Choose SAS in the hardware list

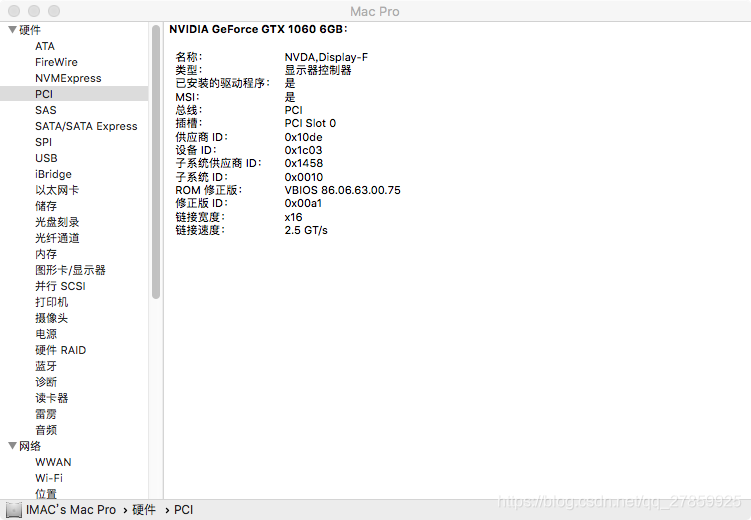[x=46, y=110]
